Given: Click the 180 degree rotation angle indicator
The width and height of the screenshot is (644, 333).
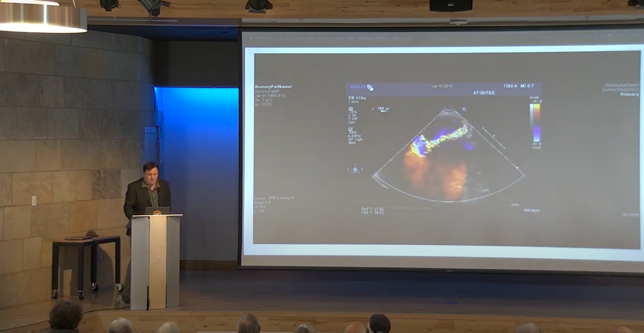Looking at the screenshot, I should pyautogui.click(x=382, y=109).
